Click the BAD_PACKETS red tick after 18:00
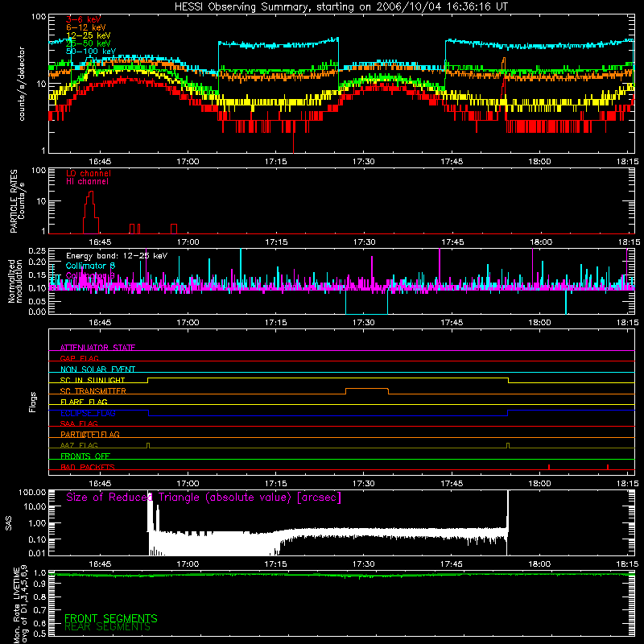 click(x=549, y=467)
